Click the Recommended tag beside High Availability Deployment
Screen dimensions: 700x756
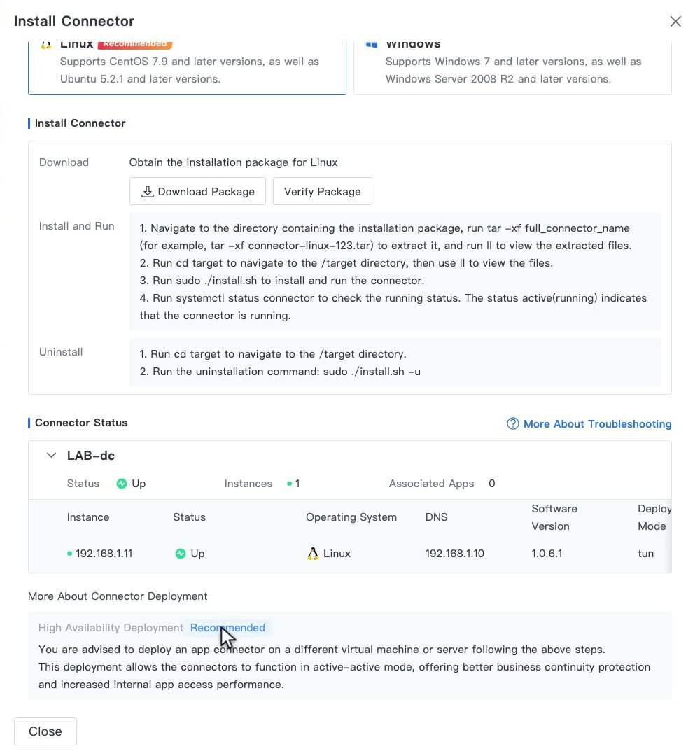click(x=227, y=628)
